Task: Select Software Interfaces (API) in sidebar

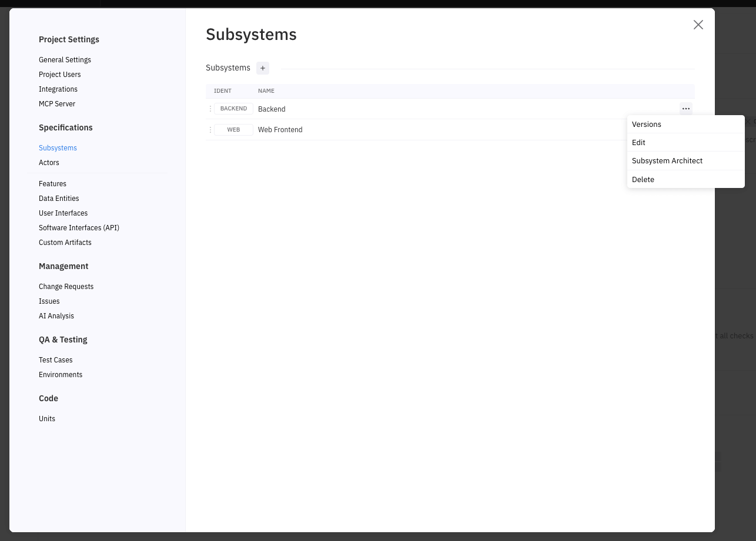Action: click(79, 228)
